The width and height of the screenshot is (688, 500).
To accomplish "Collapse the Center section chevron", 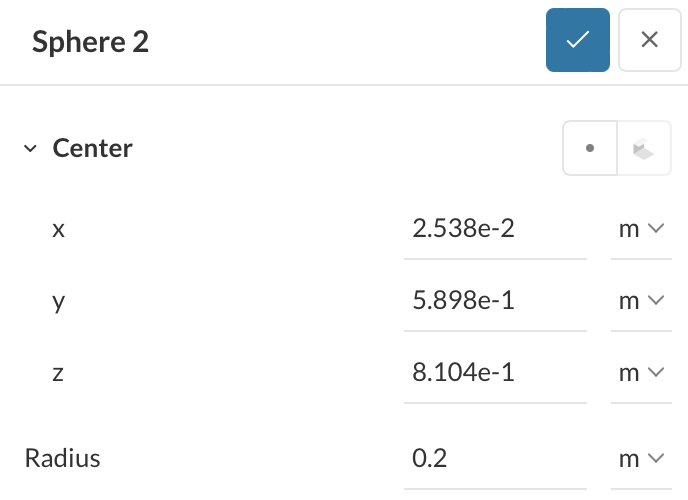I will [30, 149].
